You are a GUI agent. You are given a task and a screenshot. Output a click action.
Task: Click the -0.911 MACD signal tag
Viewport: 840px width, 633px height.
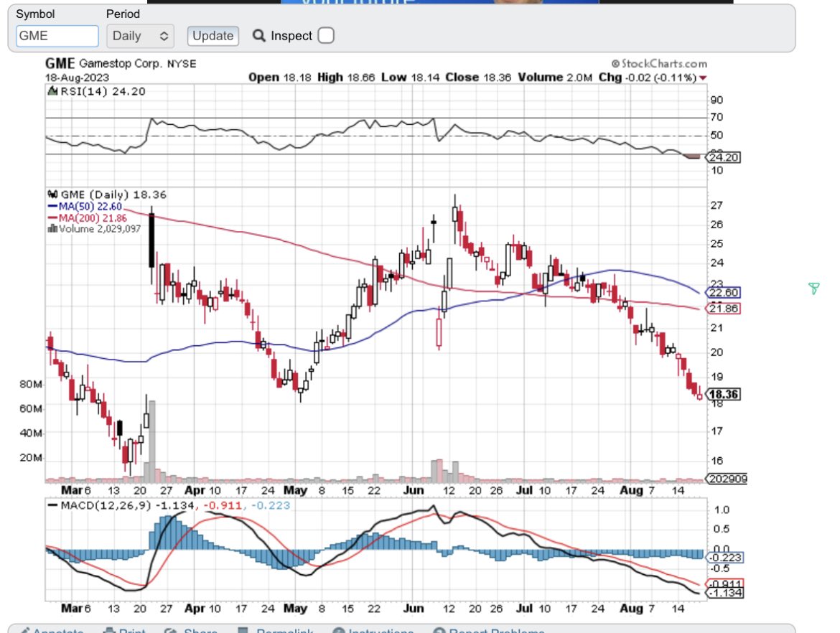tap(725, 584)
